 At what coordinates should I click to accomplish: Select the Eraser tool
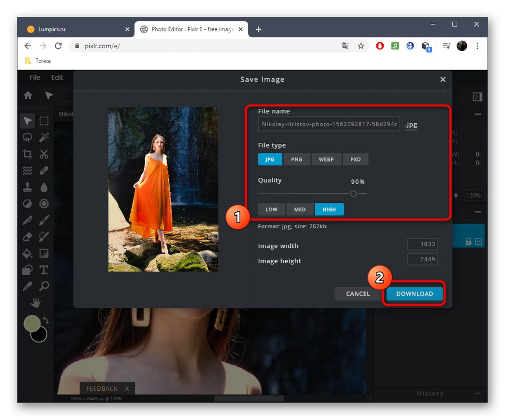coord(27,237)
